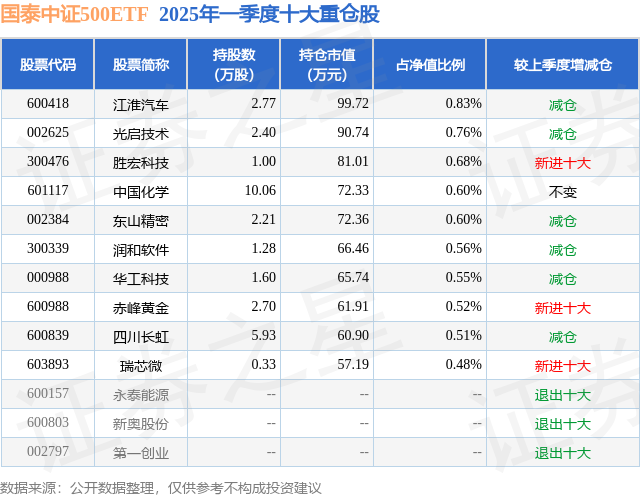This screenshot has height=497, width=640.
Task: Click stock name 光启技术
Action: 141,133
